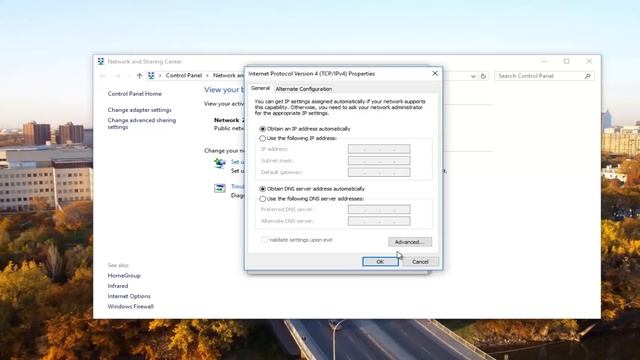Expand the chevron after Control Panel breadcrumb

(x=207, y=76)
